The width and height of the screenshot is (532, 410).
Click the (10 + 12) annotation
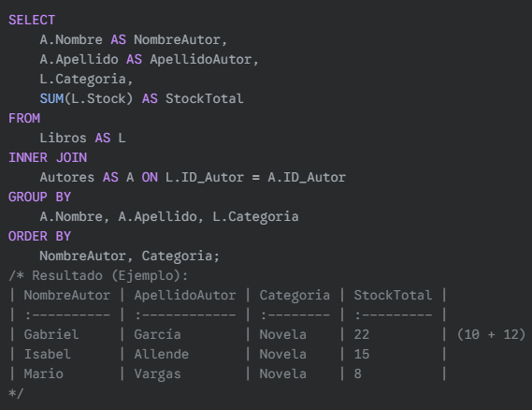tap(491, 335)
